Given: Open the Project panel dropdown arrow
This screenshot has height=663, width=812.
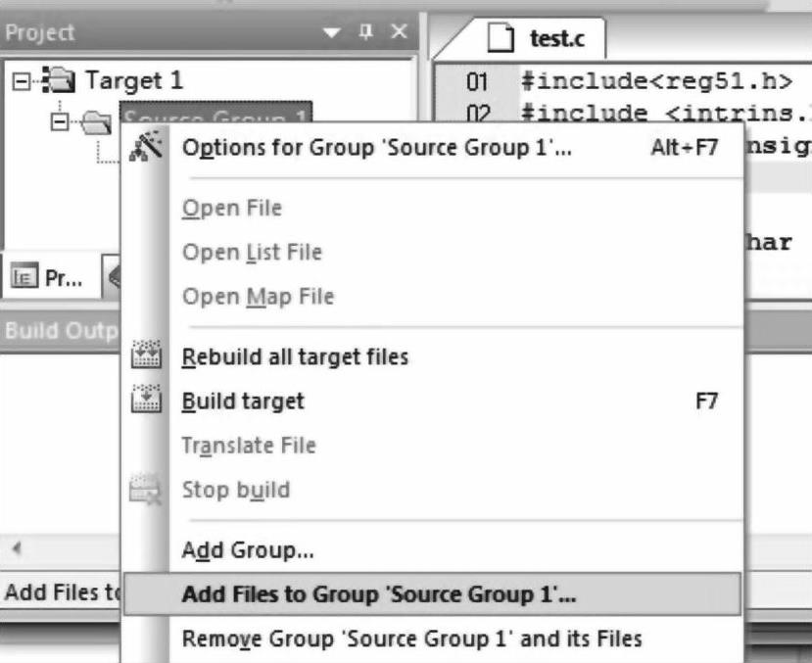Looking at the screenshot, I should [331, 33].
